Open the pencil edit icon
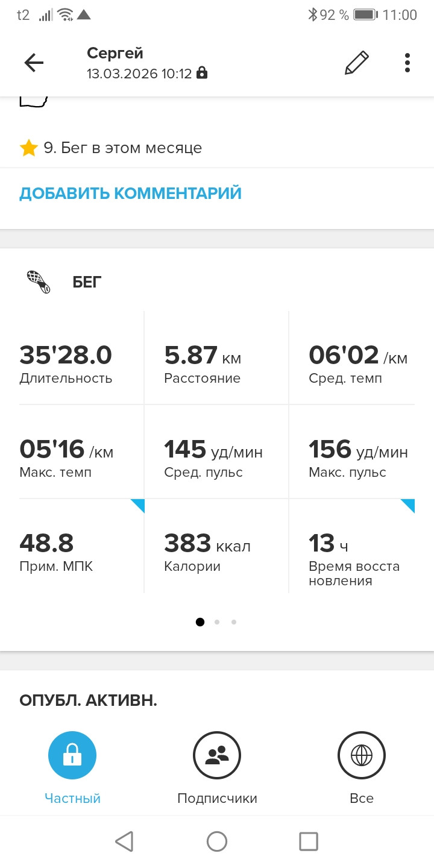 pyautogui.click(x=356, y=63)
